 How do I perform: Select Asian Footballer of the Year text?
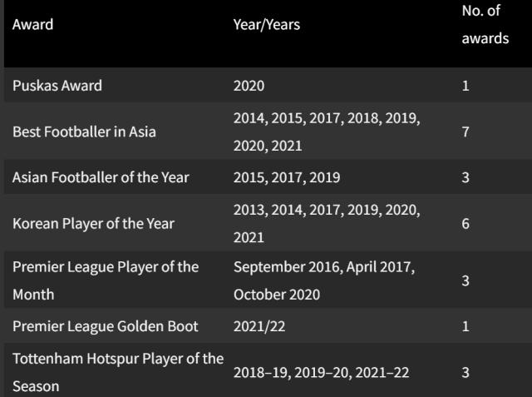pos(101,177)
